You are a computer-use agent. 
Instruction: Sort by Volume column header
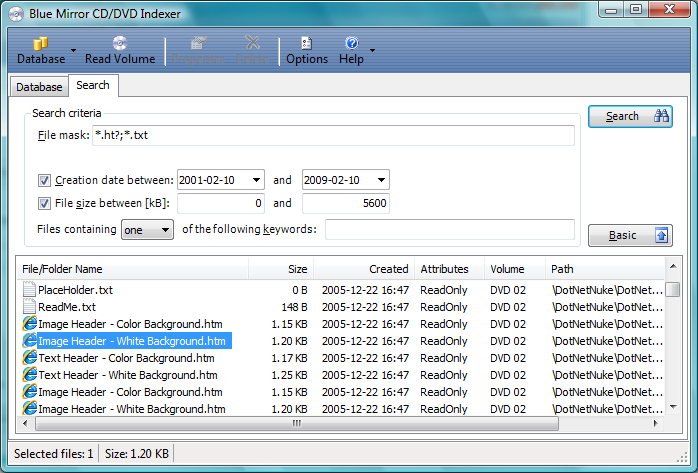[515, 269]
